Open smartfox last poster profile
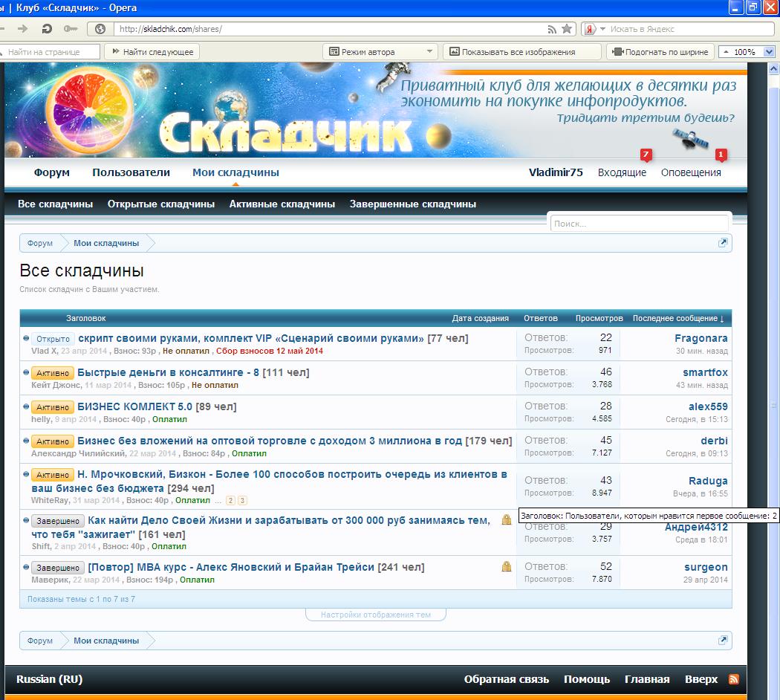780x700 pixels. click(x=705, y=372)
